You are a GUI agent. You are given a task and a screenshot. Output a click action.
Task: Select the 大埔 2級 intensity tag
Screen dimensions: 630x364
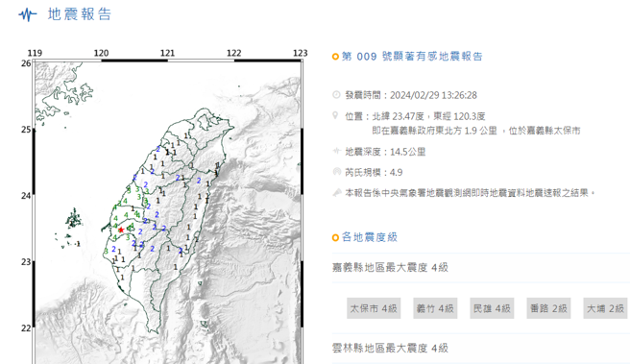tap(605, 308)
